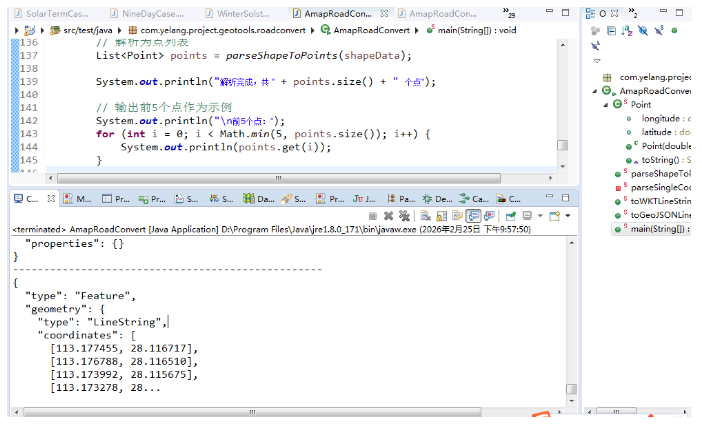Open the NineDayCase... editor tab
Screen dimensions: 702x426
(147, 13)
